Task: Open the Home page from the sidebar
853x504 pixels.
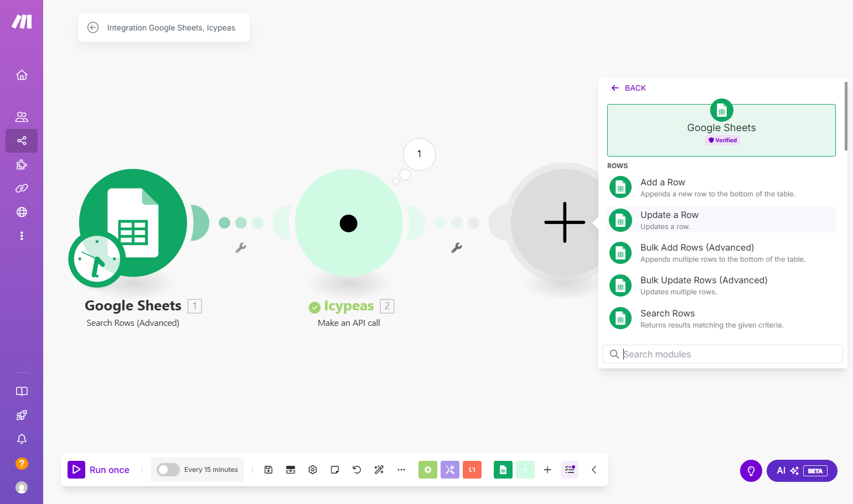Action: [x=22, y=75]
